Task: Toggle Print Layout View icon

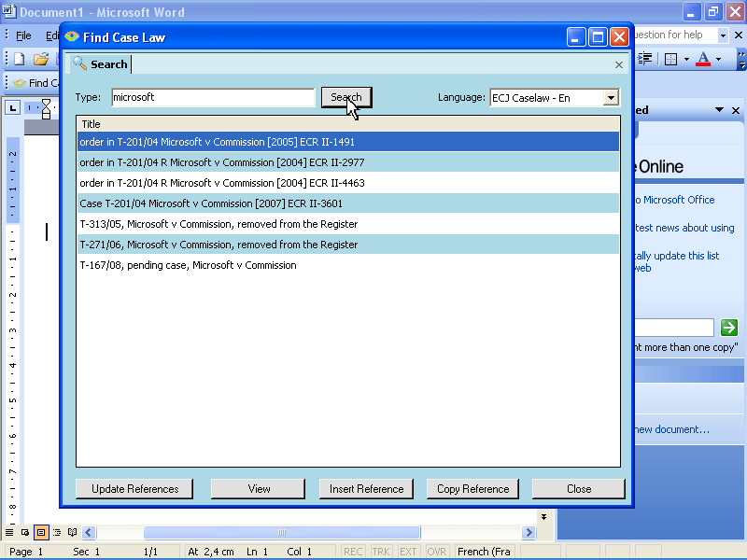Action: tap(41, 532)
